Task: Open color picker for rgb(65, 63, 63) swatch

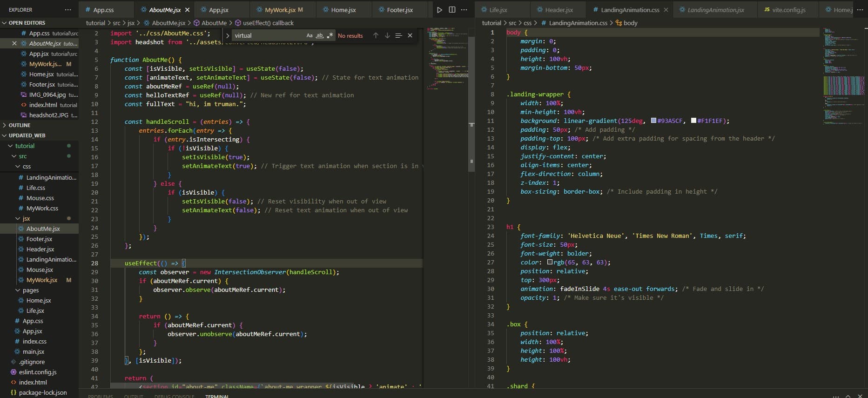Action: [x=550, y=262]
